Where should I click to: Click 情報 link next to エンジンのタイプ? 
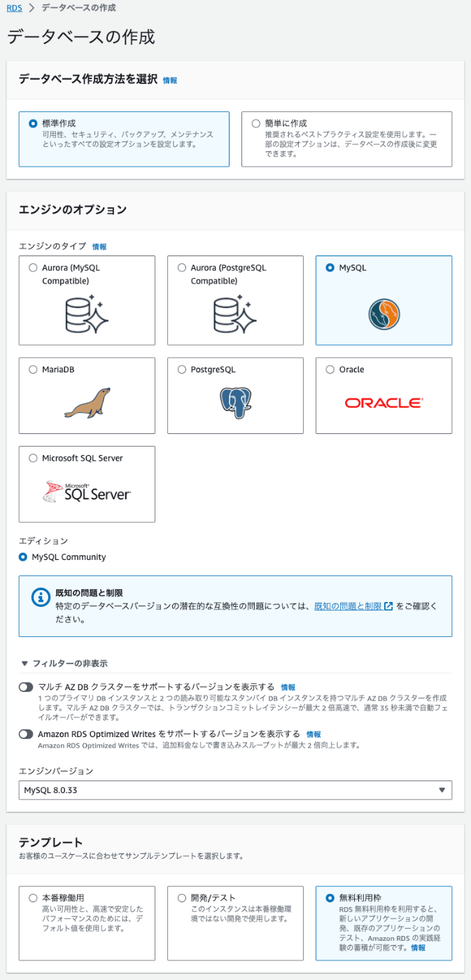[x=99, y=247]
